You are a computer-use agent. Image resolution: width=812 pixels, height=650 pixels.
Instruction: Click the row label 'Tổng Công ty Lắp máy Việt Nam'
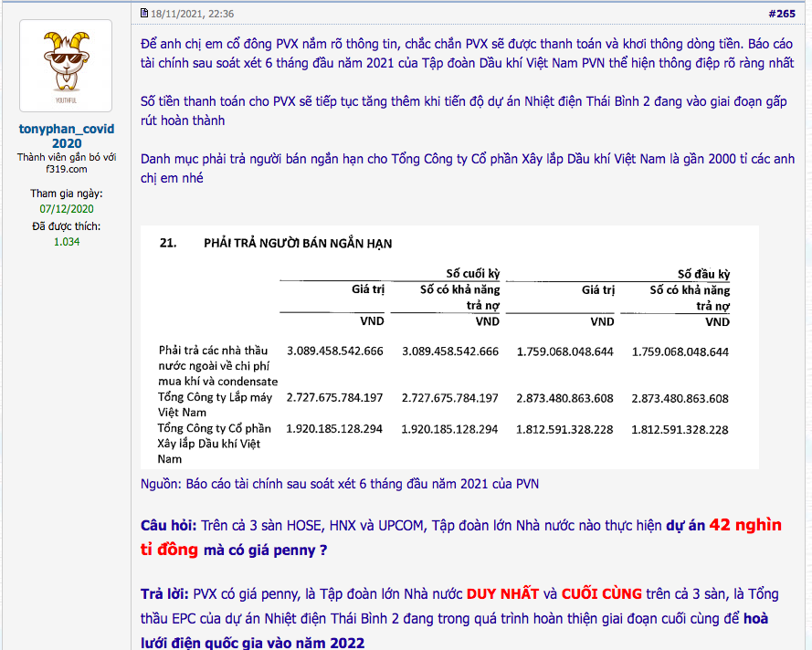tap(215, 404)
